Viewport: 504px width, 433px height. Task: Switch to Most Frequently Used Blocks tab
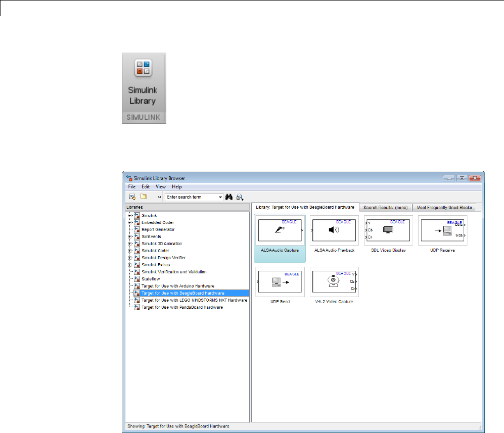pos(444,208)
